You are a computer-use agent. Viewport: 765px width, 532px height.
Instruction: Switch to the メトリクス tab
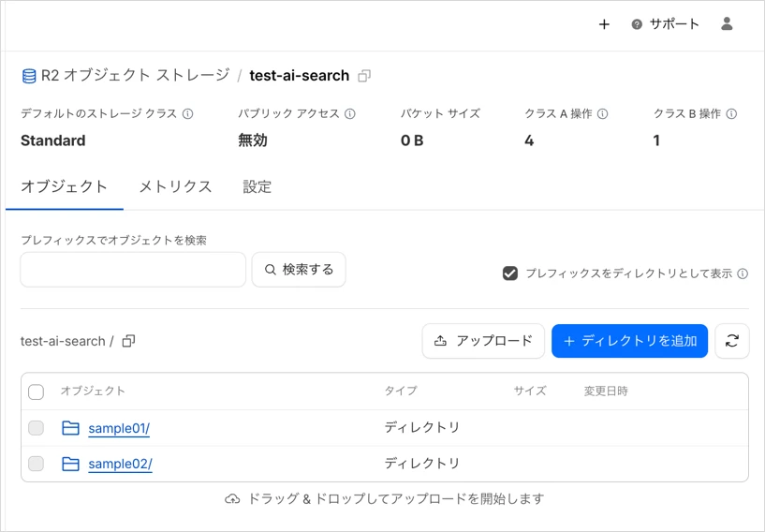click(x=175, y=186)
